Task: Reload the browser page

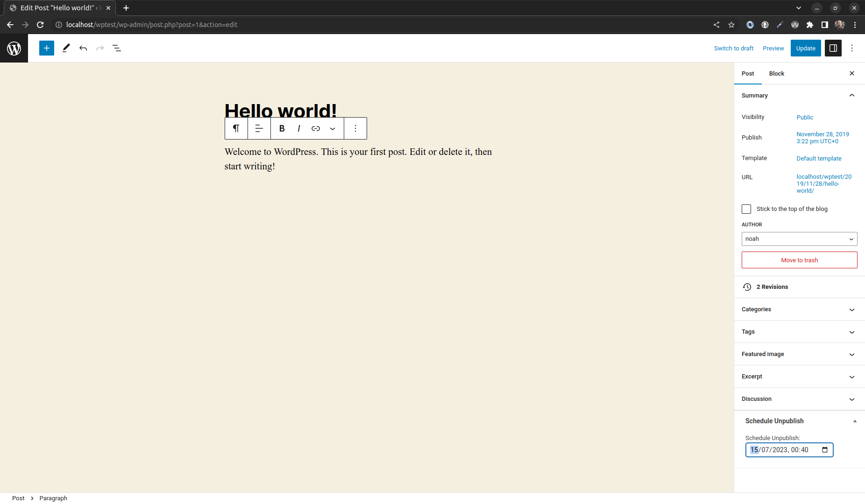Action: pos(41,25)
